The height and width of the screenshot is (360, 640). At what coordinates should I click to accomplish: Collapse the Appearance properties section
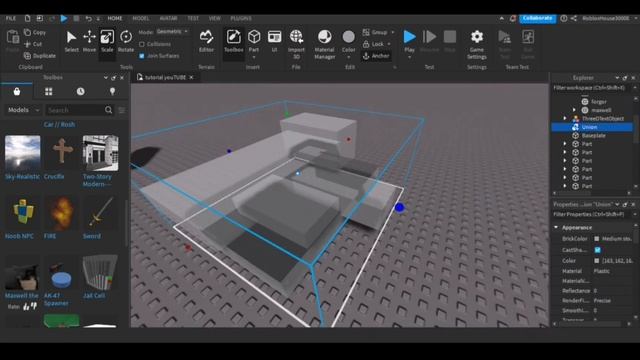click(556, 227)
